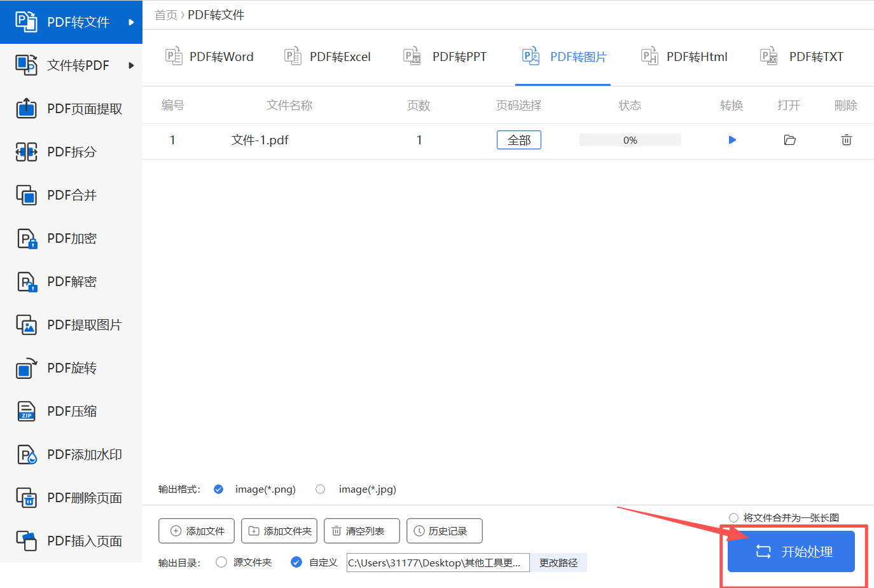The width and height of the screenshot is (874, 588).
Task: Click the PDF删除页面 icon
Action: (26, 498)
